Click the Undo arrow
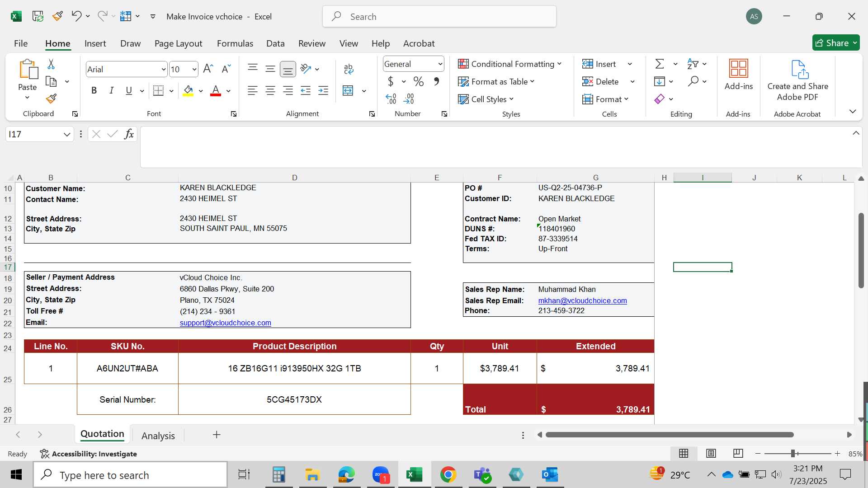868x488 pixels. click(x=76, y=16)
